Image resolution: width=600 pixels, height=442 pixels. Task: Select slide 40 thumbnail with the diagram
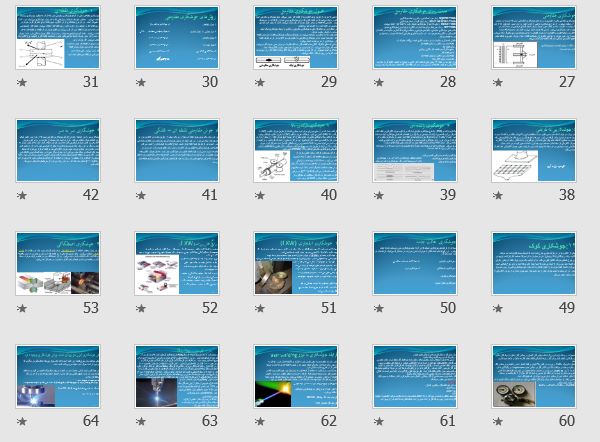pyautogui.click(x=296, y=150)
